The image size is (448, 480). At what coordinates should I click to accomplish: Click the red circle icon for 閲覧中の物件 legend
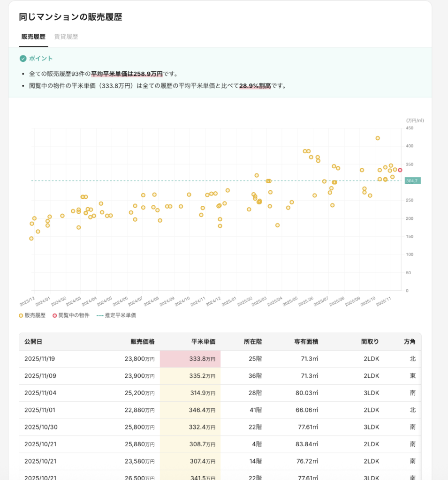coord(54,315)
